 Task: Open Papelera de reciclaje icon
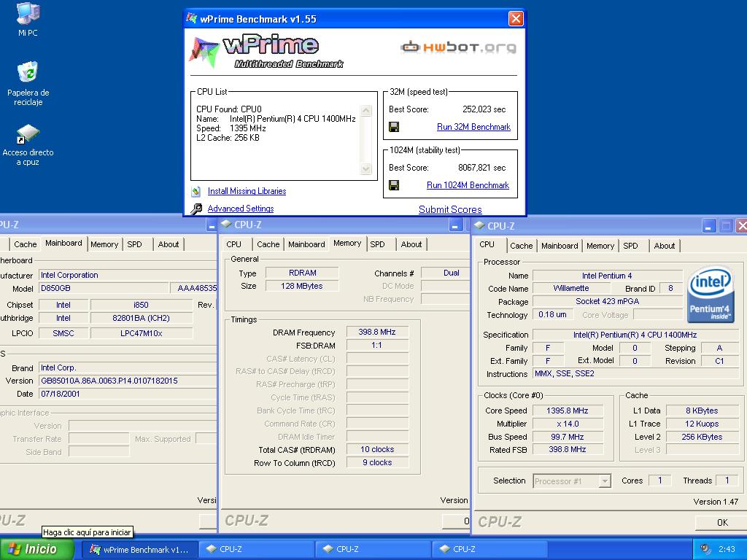(x=28, y=83)
